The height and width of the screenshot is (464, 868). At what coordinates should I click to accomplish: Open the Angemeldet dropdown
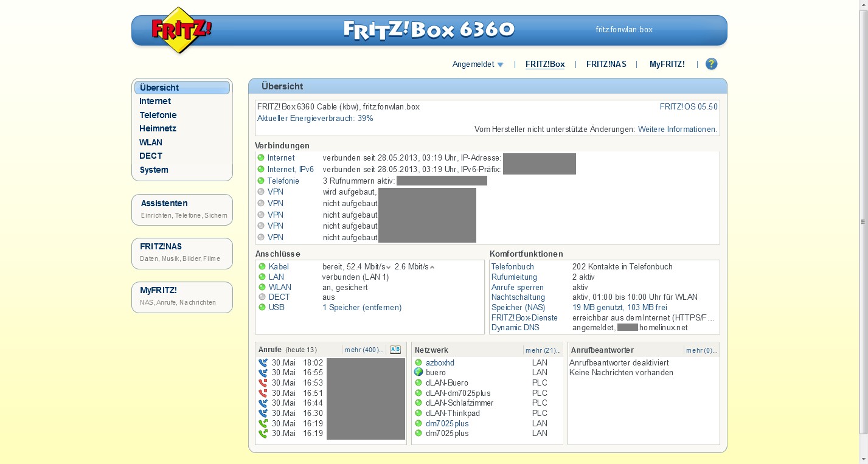[477, 64]
